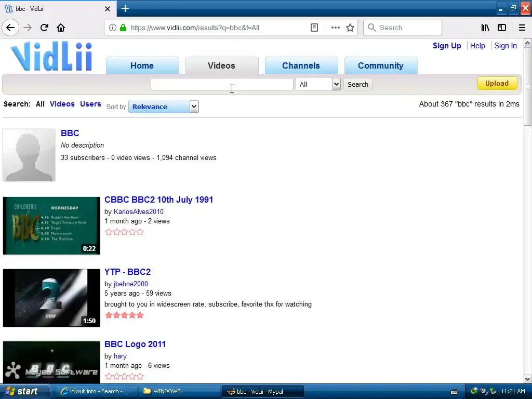This screenshot has height=399, width=532.
Task: Click the star rating of YTP - BBC2
Action: [x=125, y=315]
